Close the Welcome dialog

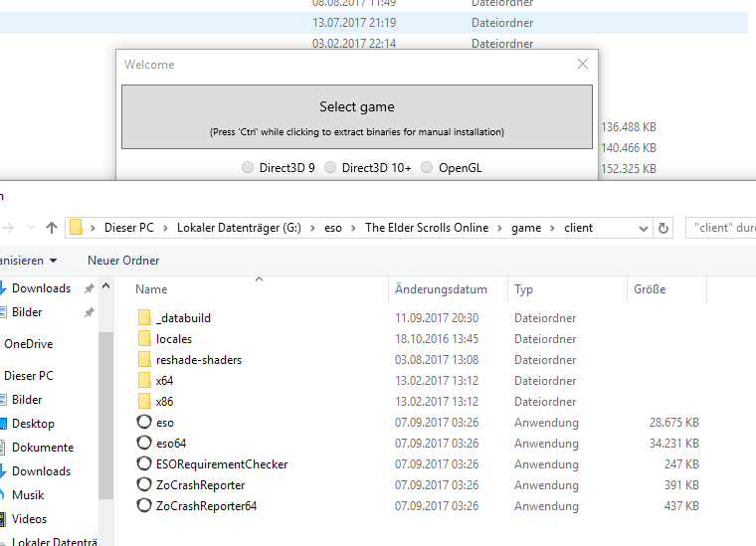tap(583, 64)
